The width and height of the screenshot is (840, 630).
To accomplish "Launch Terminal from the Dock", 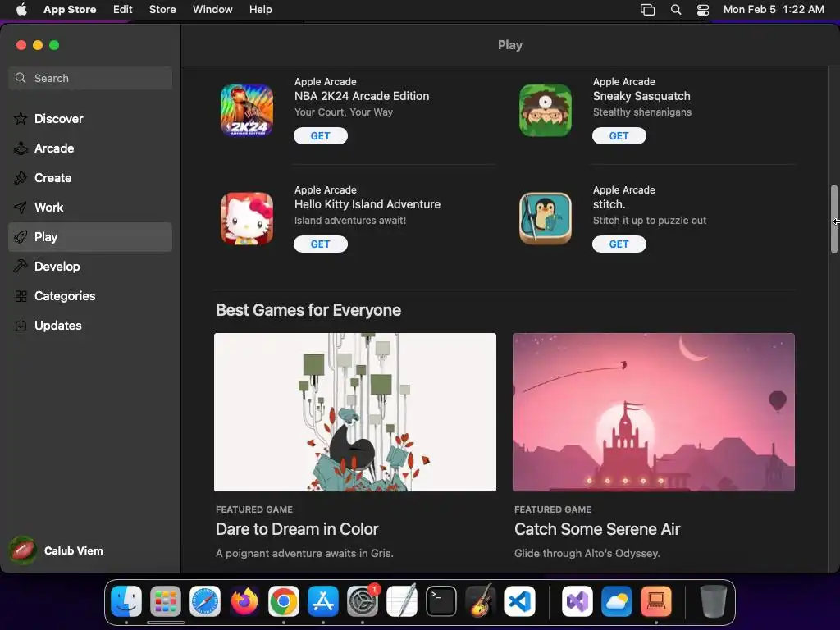I will tap(441, 601).
